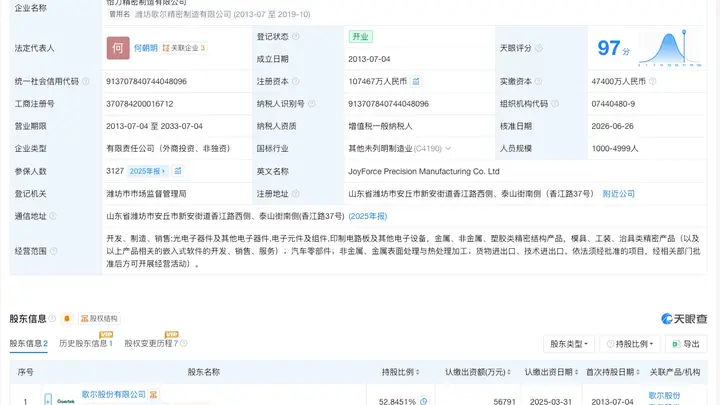Show help icon beside 组织机构代码

pos(555,104)
